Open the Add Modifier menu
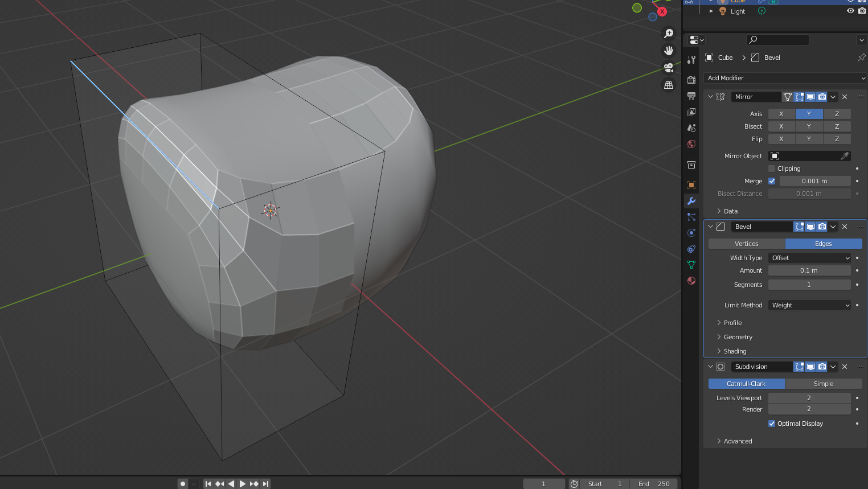868x489 pixels. click(785, 78)
